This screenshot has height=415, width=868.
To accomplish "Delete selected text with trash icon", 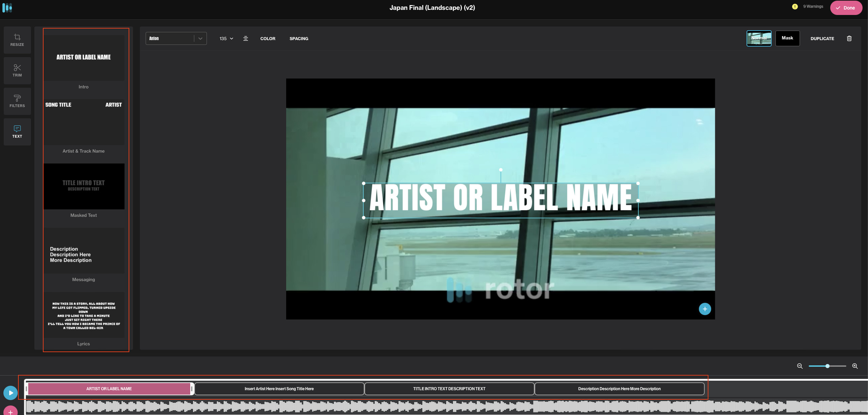I will (x=849, y=38).
